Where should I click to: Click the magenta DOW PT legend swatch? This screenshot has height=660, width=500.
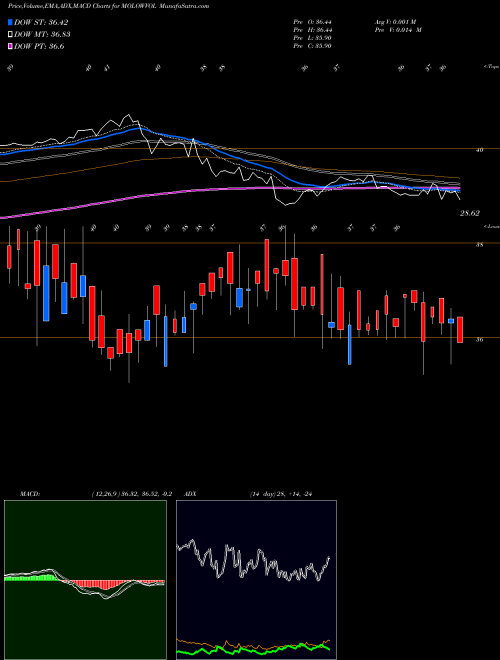[x=11, y=46]
